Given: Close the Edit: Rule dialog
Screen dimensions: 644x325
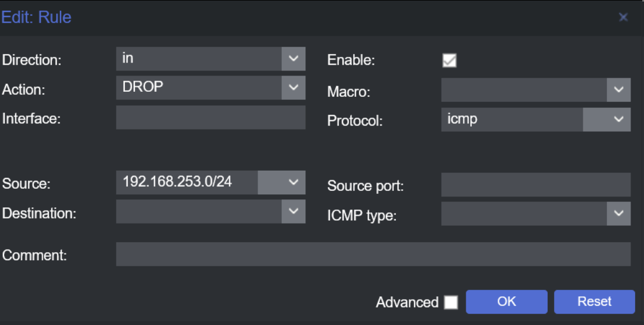Looking at the screenshot, I should [623, 17].
